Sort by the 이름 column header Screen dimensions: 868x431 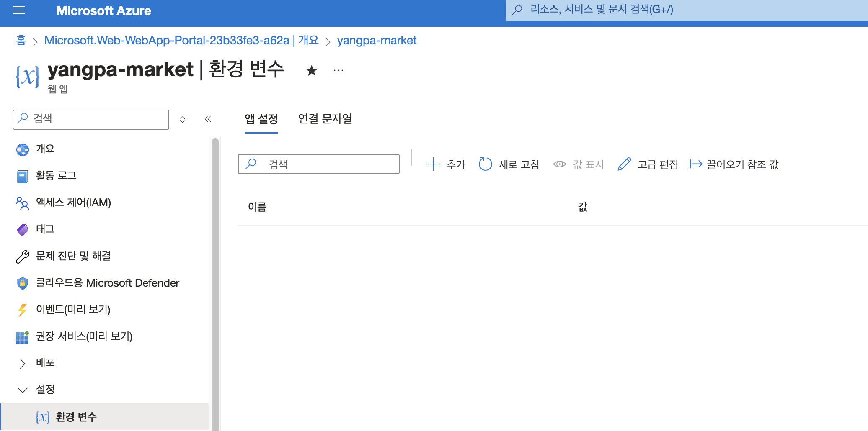(x=257, y=207)
